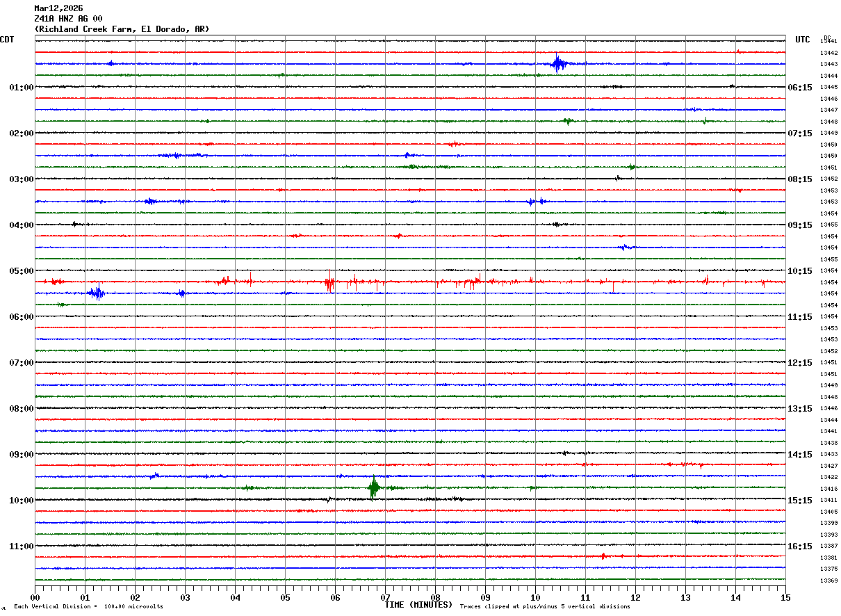Select the 03:00 CDT time label
This screenshot has width=841, height=616.
point(22,179)
